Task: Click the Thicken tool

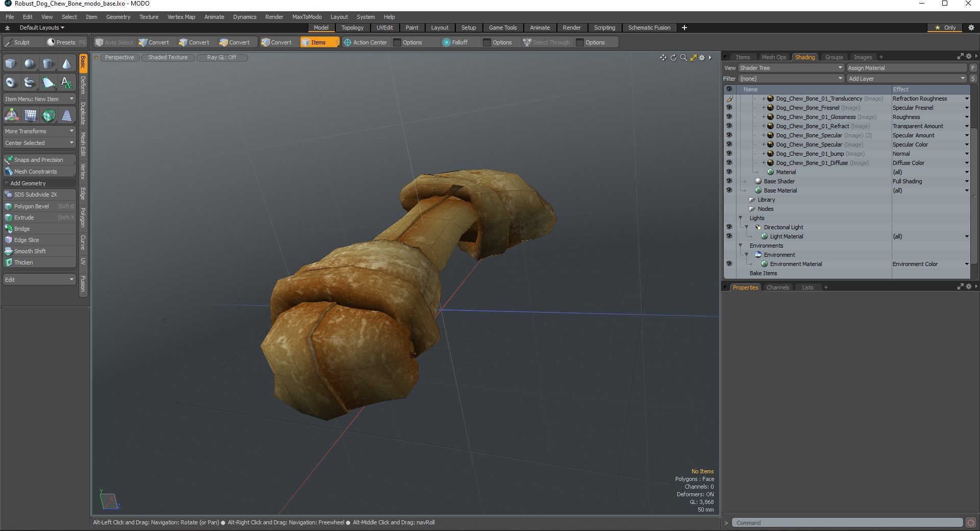Action: pyautogui.click(x=39, y=262)
